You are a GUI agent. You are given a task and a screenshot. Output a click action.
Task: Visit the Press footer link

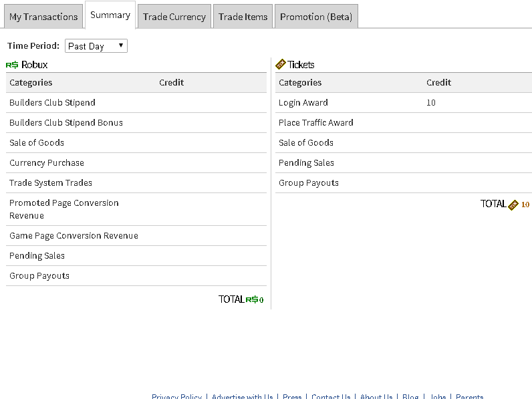tap(292, 396)
